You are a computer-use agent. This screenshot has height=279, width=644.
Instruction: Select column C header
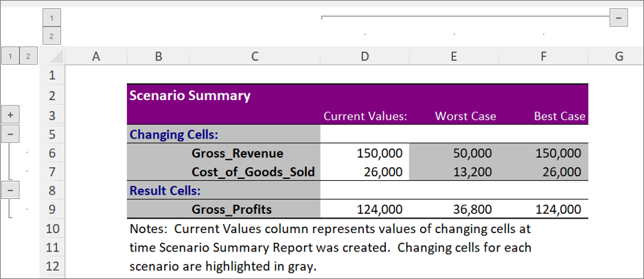coord(255,56)
